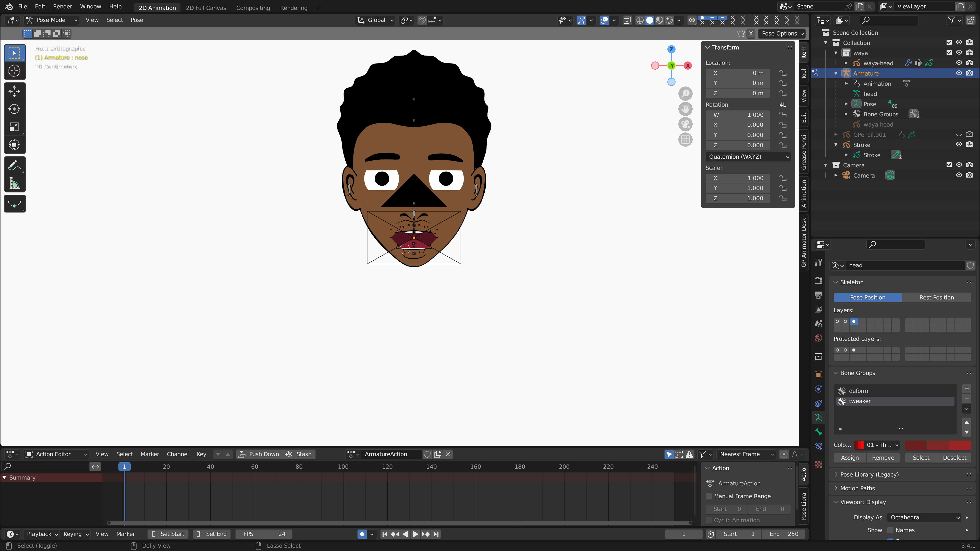Click the Play animation button
The image size is (980, 551).
(x=415, y=534)
